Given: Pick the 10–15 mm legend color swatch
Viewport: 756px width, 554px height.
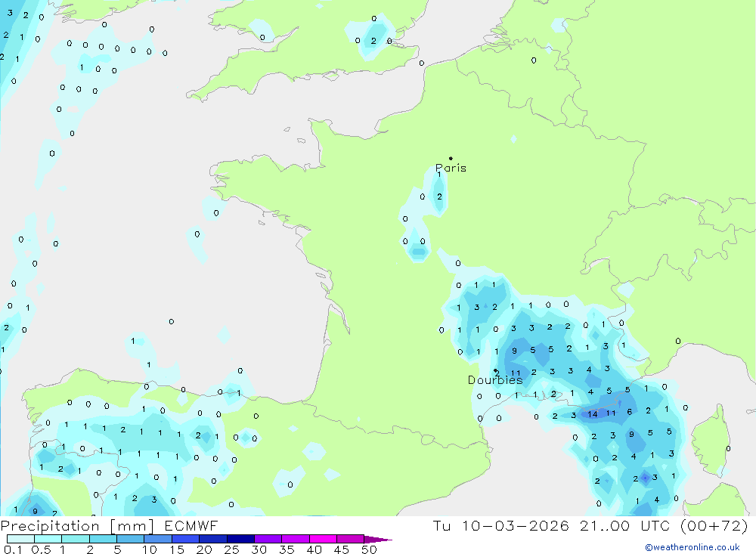Looking at the screenshot, I should (x=158, y=539).
